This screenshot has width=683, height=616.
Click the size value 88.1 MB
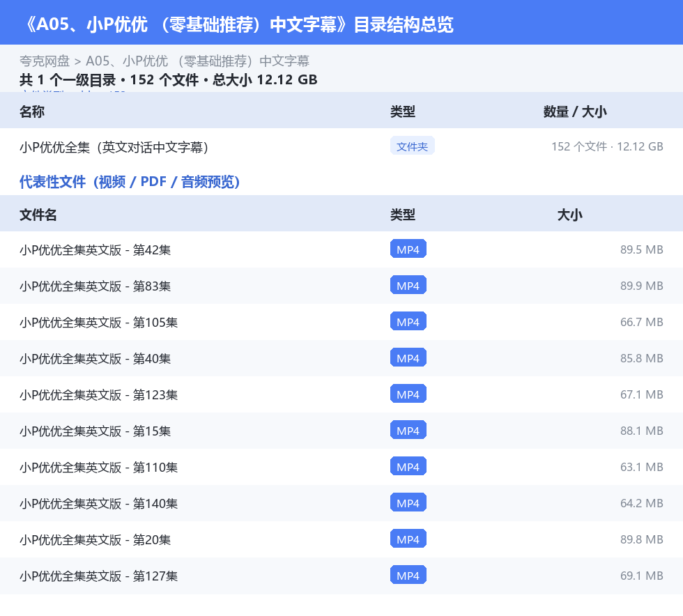coord(642,431)
